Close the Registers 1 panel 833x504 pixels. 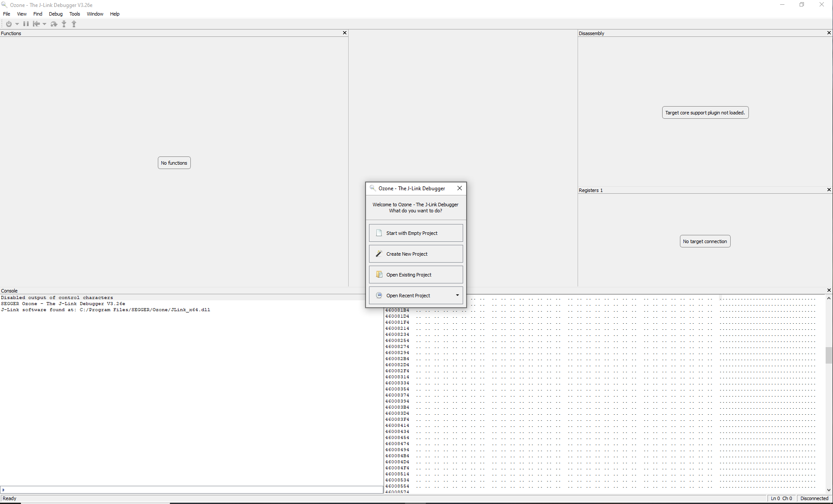click(x=829, y=190)
